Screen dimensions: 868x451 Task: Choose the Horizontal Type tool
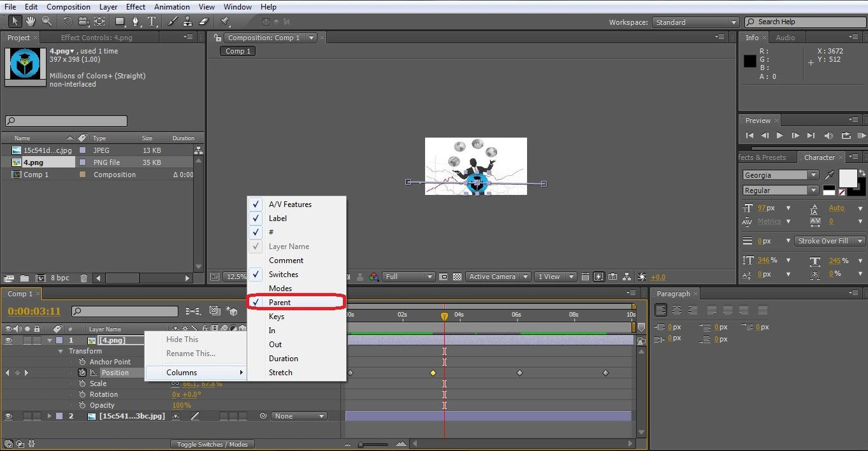click(x=152, y=22)
